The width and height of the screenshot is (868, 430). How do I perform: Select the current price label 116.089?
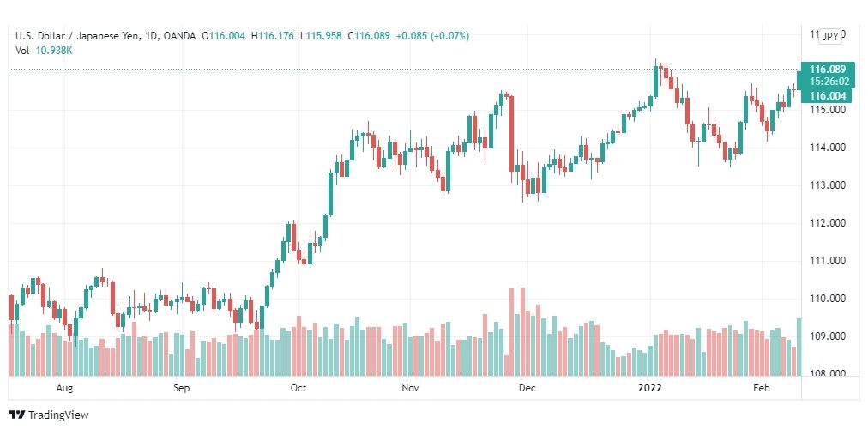(x=828, y=70)
